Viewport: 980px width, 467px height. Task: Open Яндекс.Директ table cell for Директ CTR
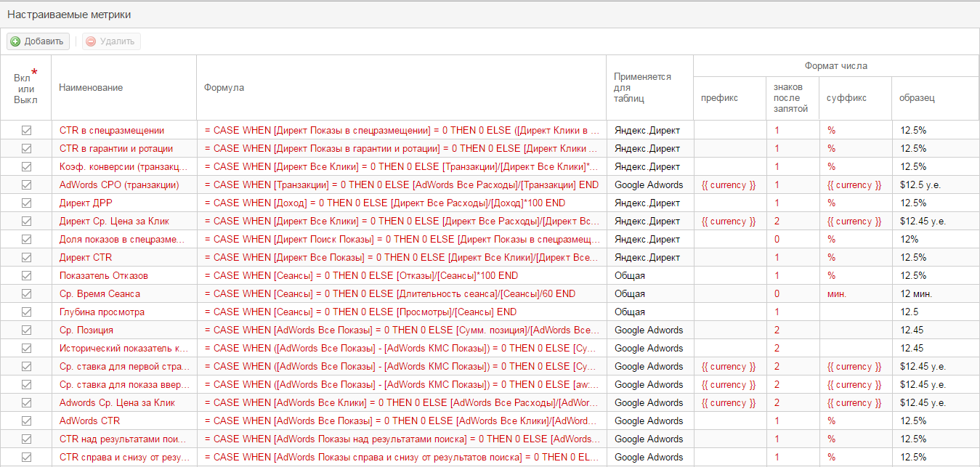(647, 258)
